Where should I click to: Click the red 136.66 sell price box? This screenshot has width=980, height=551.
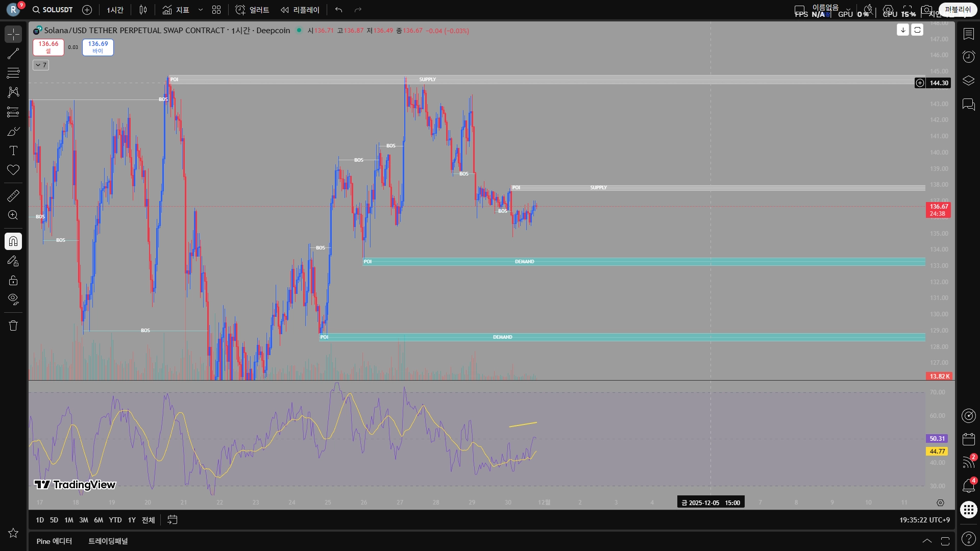(x=48, y=47)
